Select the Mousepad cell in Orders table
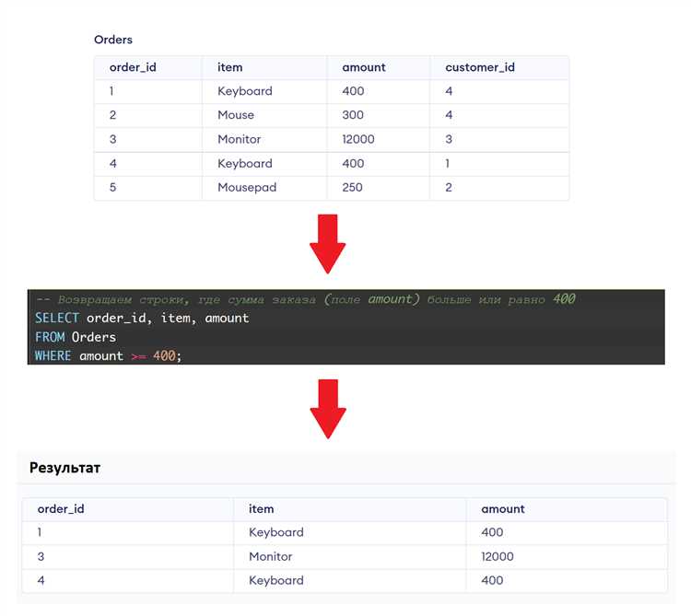The height and width of the screenshot is (616, 691). point(246,187)
